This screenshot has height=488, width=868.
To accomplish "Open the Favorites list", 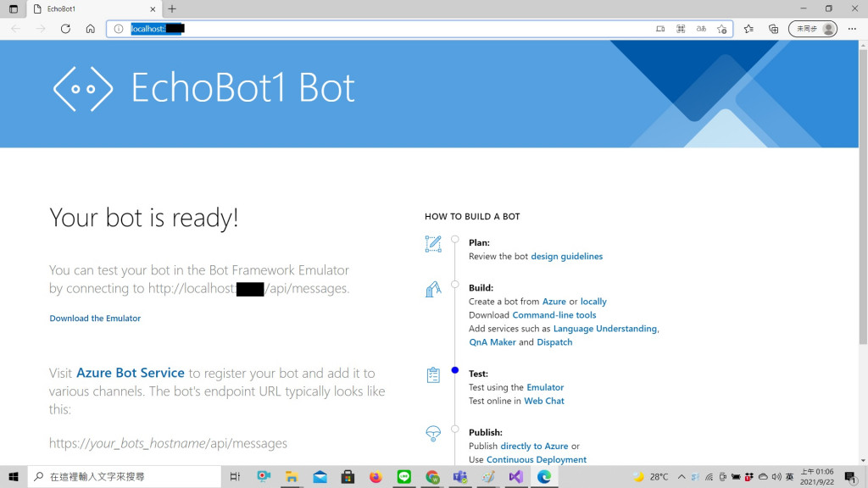I will click(x=748, y=29).
